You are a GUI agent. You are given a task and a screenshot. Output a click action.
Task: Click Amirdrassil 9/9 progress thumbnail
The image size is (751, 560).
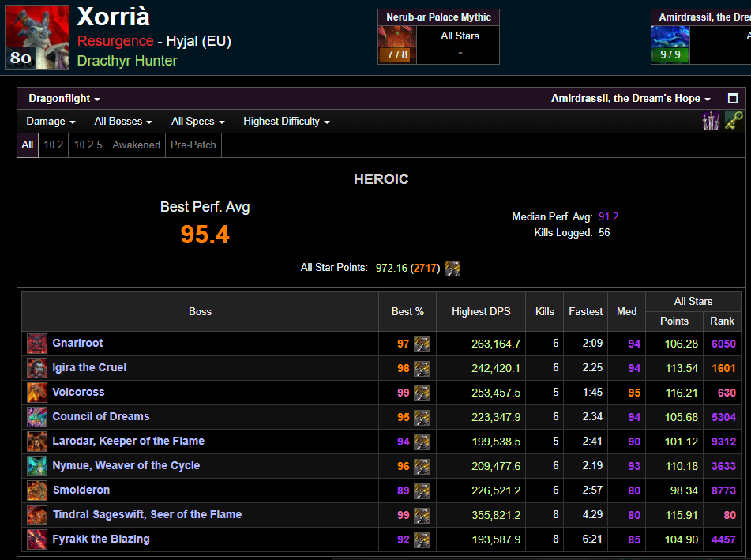coord(670,45)
